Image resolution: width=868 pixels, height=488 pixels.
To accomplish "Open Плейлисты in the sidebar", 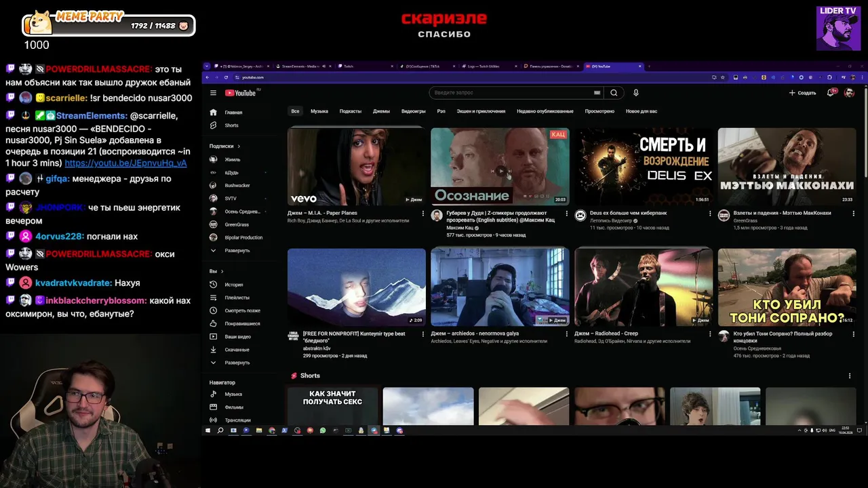I will pos(237,298).
